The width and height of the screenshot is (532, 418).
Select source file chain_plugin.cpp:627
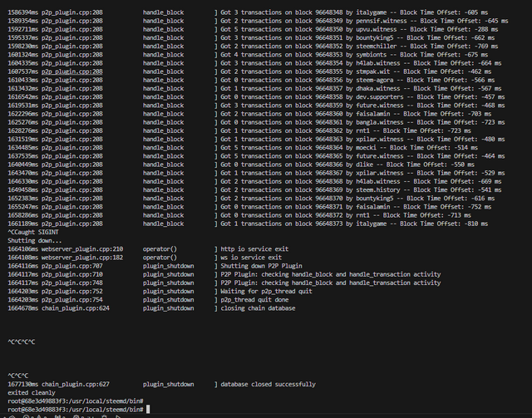(x=76, y=385)
